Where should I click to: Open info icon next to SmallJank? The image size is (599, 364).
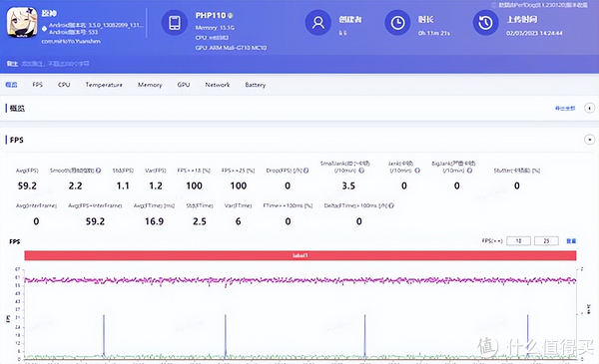pos(361,171)
